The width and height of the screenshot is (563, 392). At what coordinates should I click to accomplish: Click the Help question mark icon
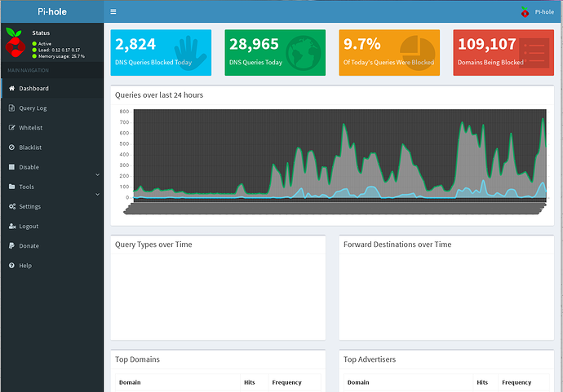tap(11, 266)
